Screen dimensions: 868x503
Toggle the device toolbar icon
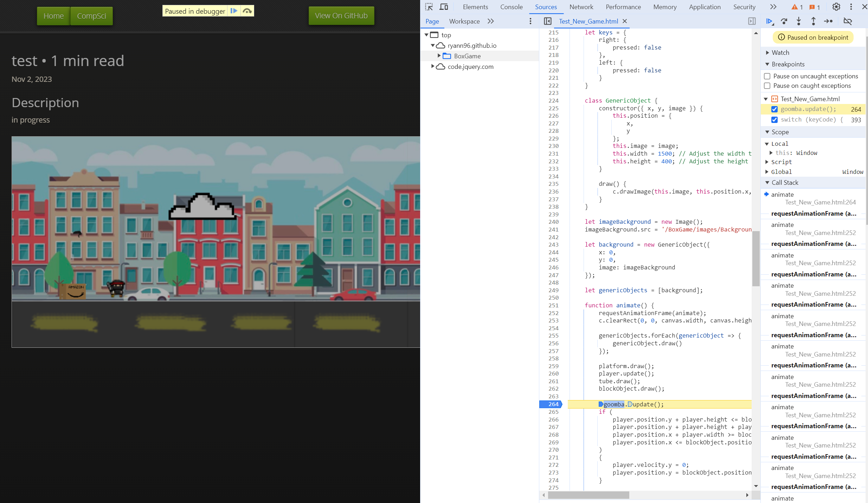click(444, 7)
